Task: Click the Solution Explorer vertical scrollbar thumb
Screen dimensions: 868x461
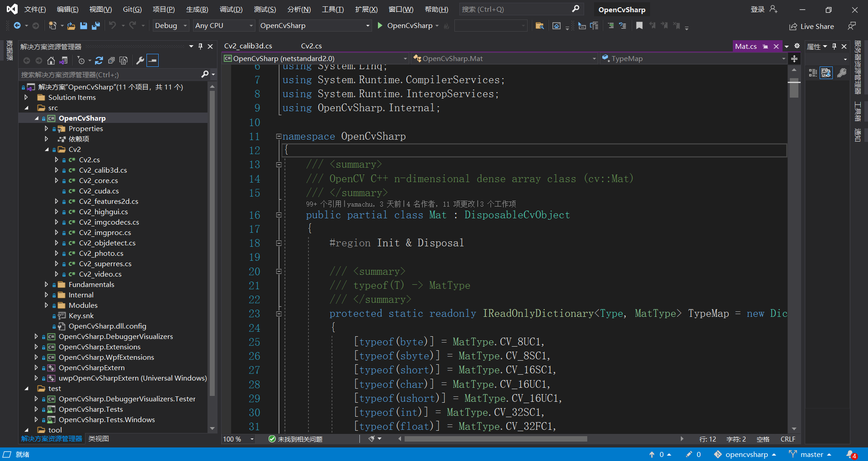Action: (212, 244)
